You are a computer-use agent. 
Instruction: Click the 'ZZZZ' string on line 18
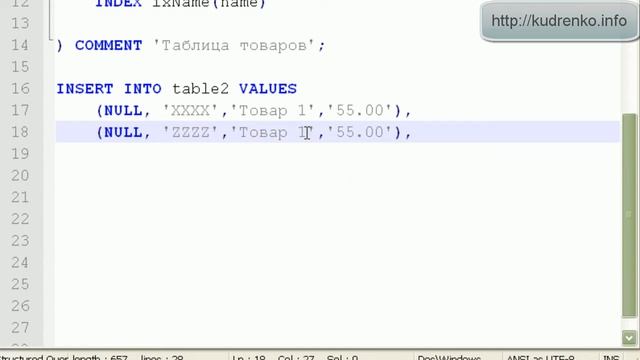coord(190,132)
